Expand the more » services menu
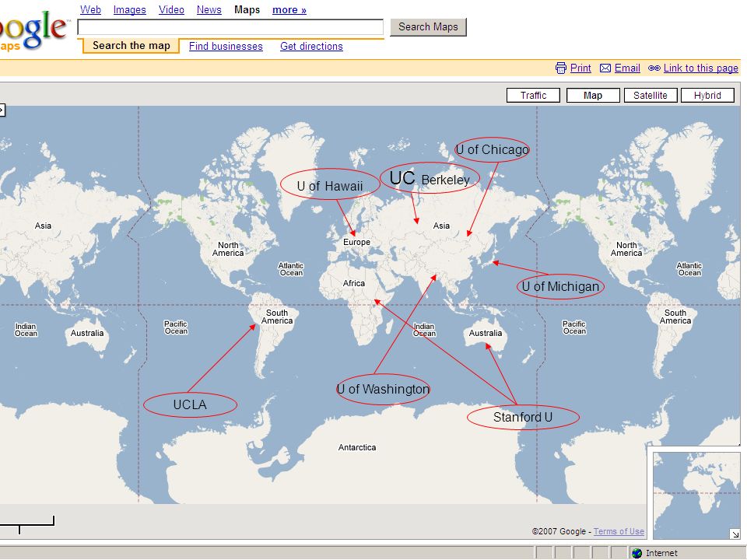 coord(289,9)
